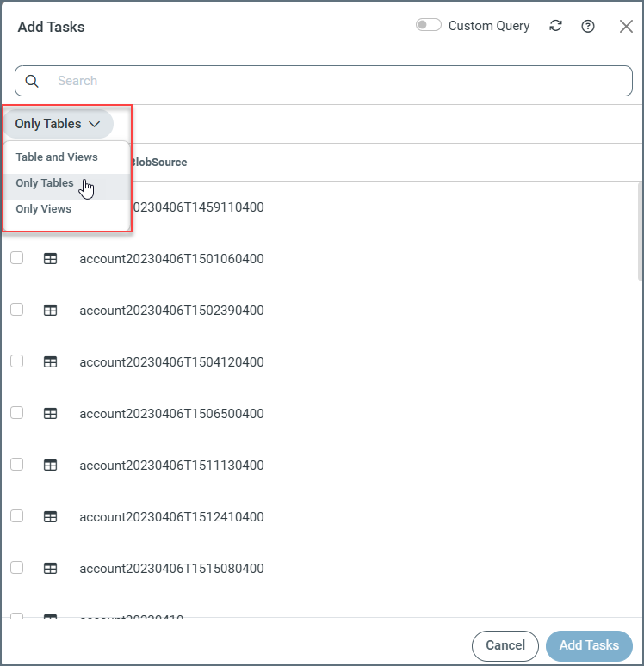Image resolution: width=644 pixels, height=666 pixels.
Task: Click the search magnifier icon
Action: pos(32,81)
